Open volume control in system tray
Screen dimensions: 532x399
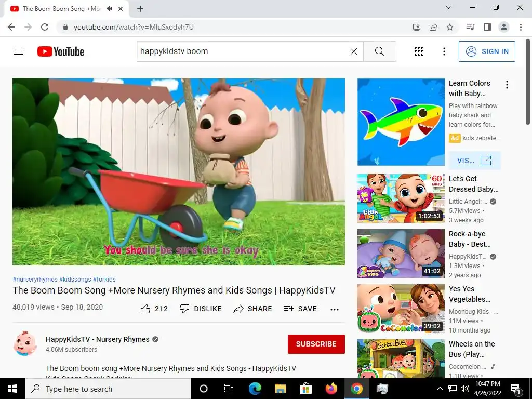[465, 389]
